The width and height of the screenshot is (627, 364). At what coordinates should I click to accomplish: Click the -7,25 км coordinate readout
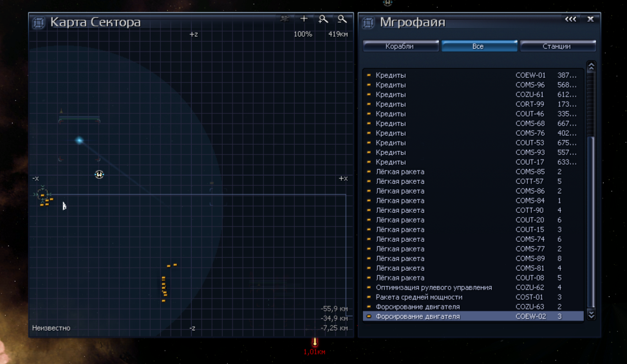[334, 328]
